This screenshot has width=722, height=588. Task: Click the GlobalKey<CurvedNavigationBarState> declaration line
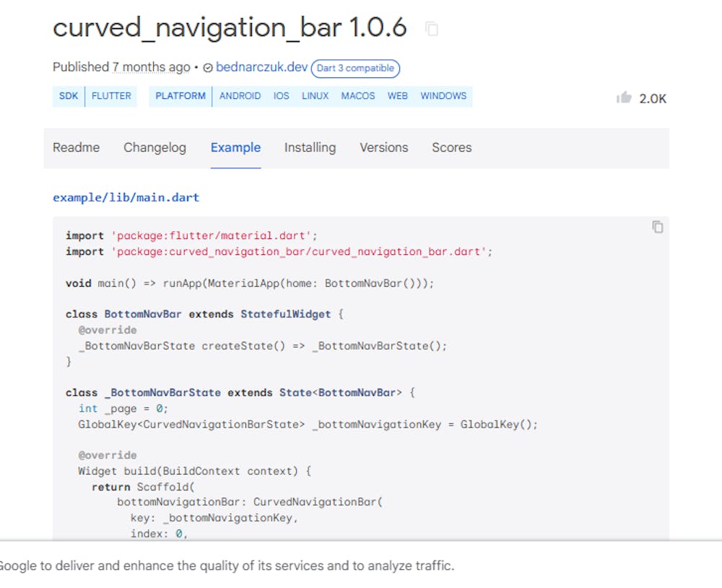(x=308, y=425)
